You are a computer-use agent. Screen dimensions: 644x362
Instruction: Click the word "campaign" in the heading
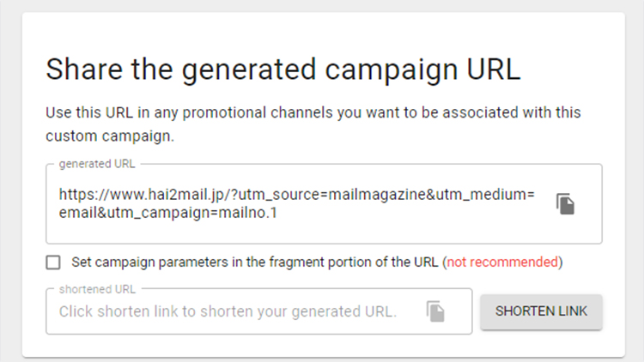coord(392,70)
